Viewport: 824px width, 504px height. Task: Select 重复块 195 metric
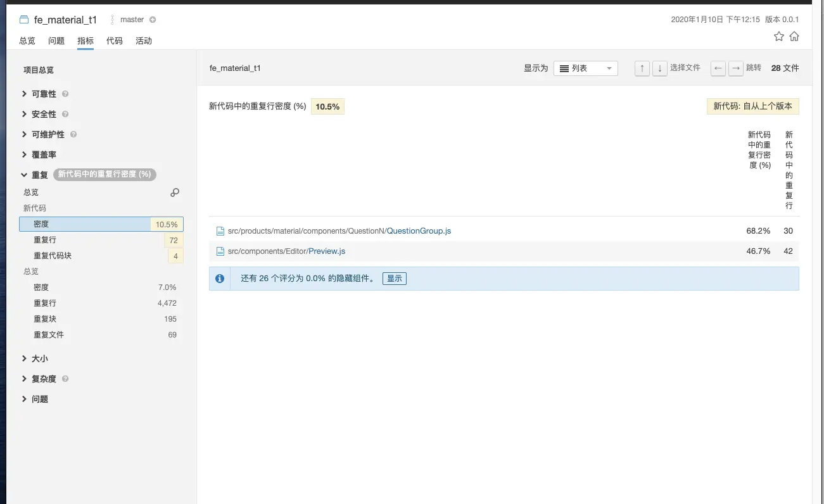(101, 319)
